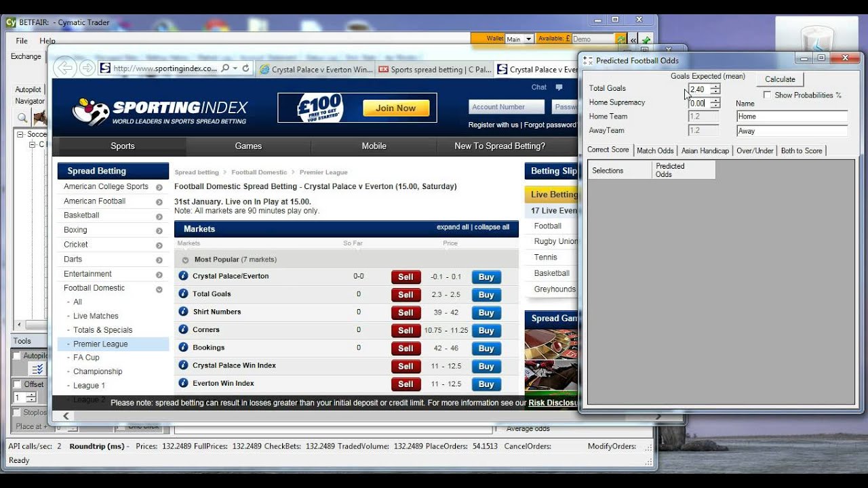This screenshot has height=488, width=868.
Task: Click info icon beside Corners
Action: tap(183, 329)
